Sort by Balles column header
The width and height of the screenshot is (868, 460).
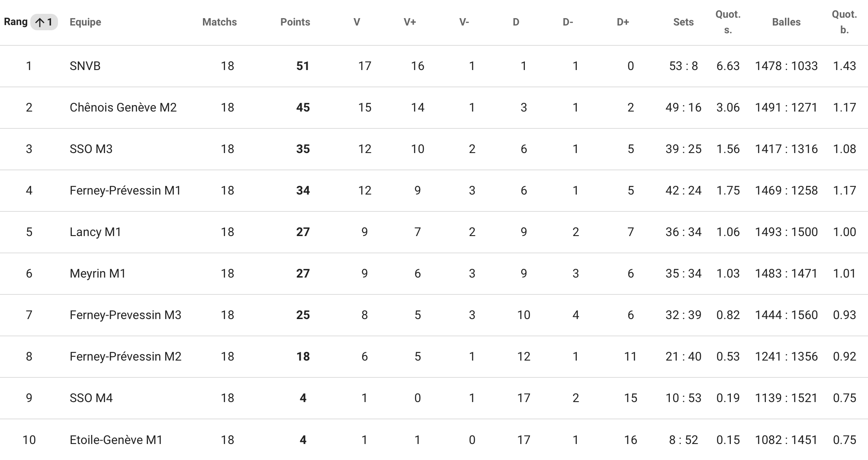[786, 22]
